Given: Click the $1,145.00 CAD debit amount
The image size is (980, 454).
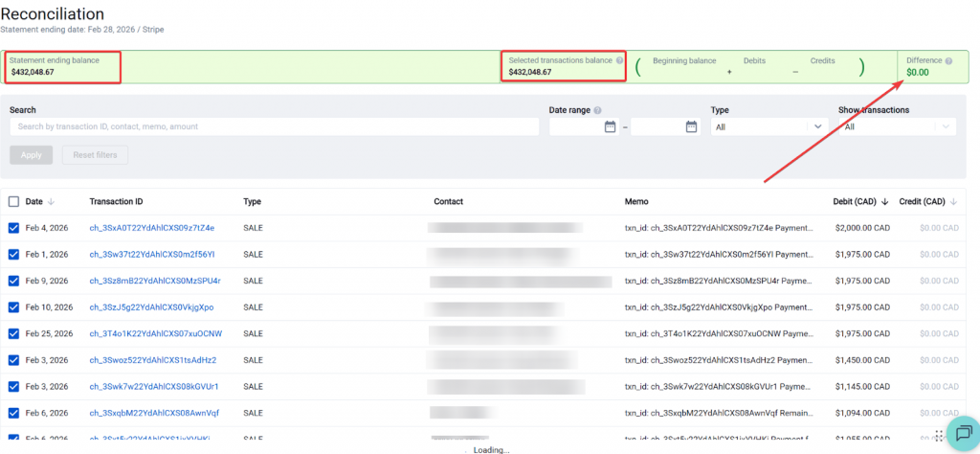Looking at the screenshot, I should (862, 386).
